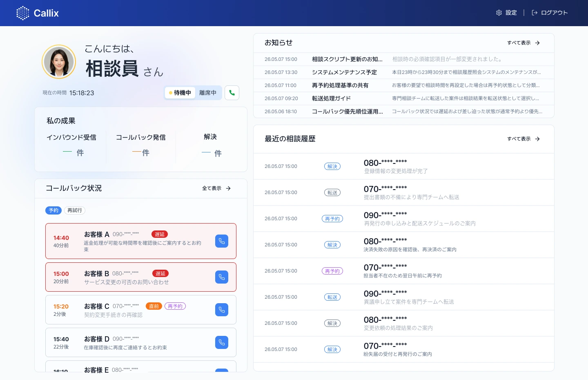Click the インバウンド受信 count
Image resolution: width=588 pixels, height=380 pixels.
[x=73, y=152]
